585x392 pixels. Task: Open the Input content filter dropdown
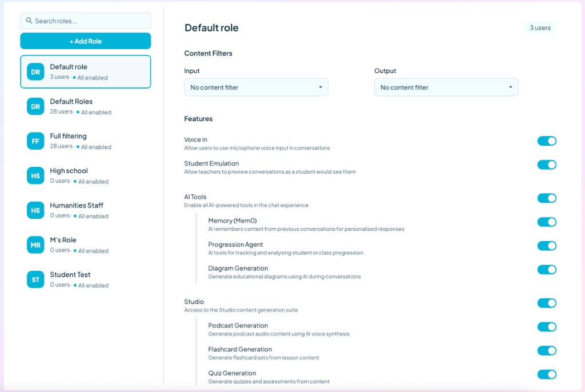[255, 87]
